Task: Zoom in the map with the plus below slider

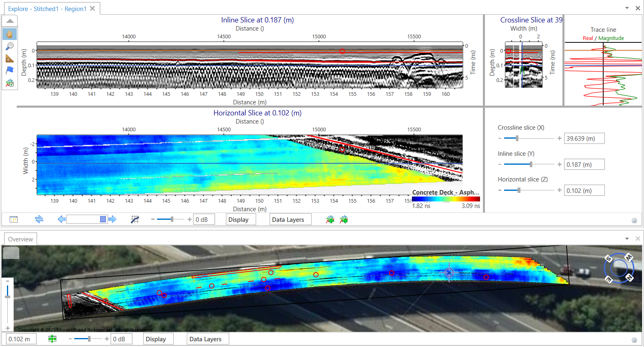Action: point(8,328)
